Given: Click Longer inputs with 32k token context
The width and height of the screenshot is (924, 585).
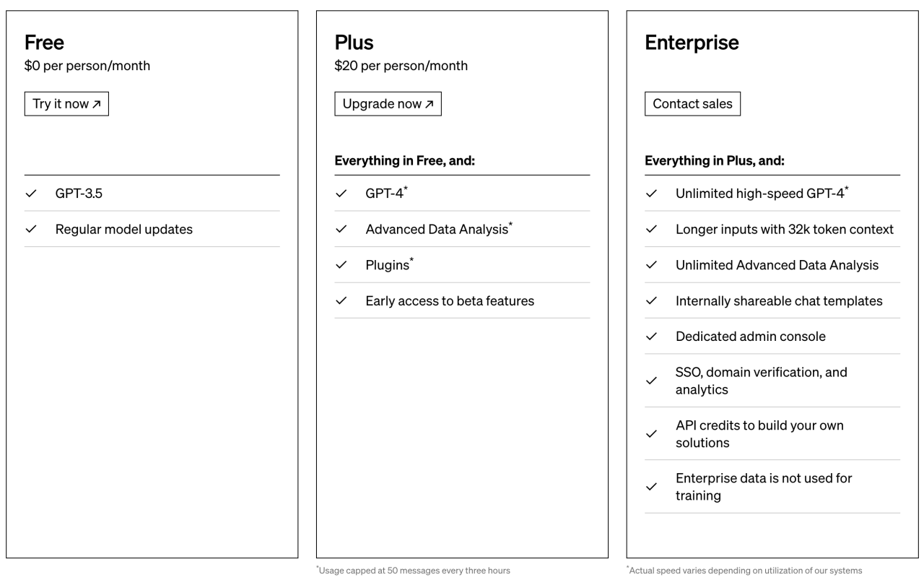Looking at the screenshot, I should pos(785,229).
